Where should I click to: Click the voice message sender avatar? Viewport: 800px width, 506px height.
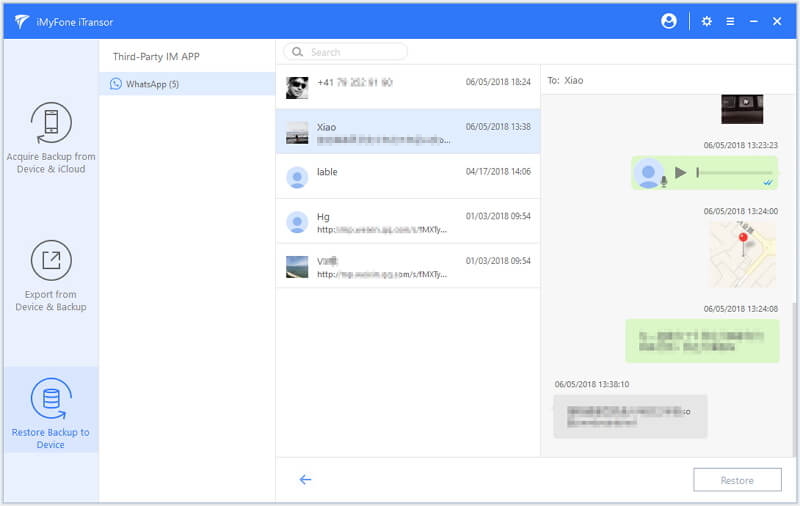click(x=648, y=173)
